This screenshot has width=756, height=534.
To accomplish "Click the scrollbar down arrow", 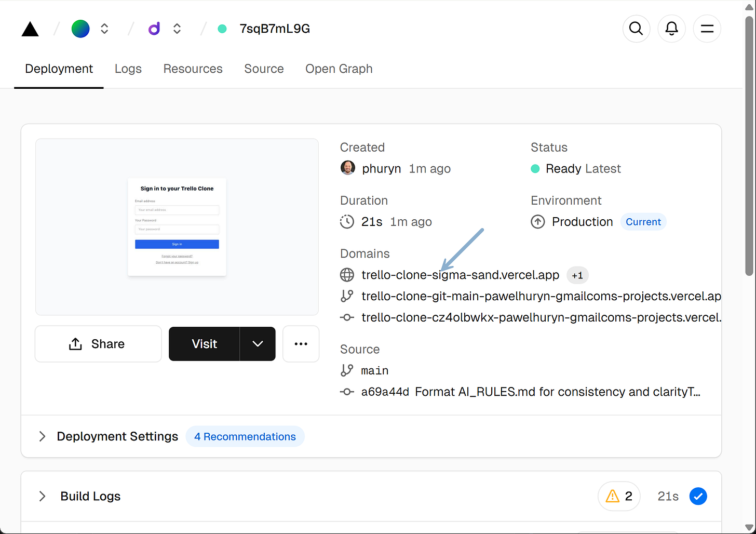I will (x=749, y=527).
